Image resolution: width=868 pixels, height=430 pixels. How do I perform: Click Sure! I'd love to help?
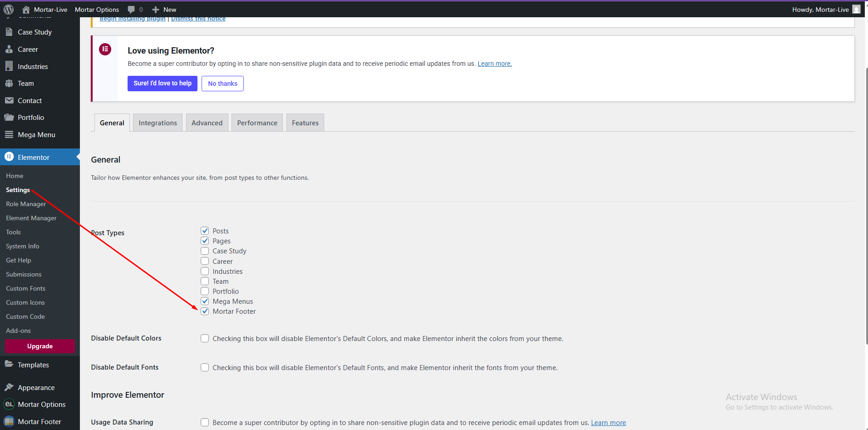pos(163,83)
